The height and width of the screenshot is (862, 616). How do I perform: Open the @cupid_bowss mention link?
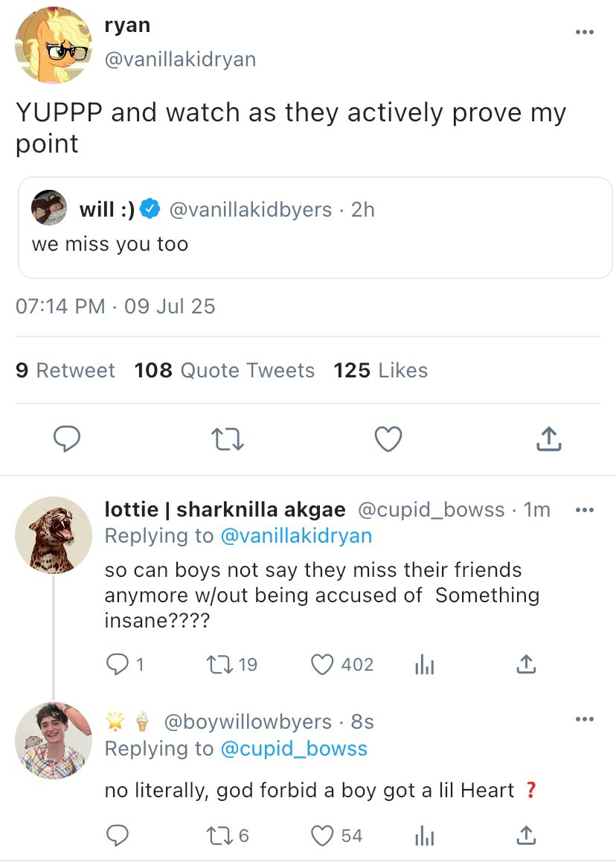tap(294, 748)
